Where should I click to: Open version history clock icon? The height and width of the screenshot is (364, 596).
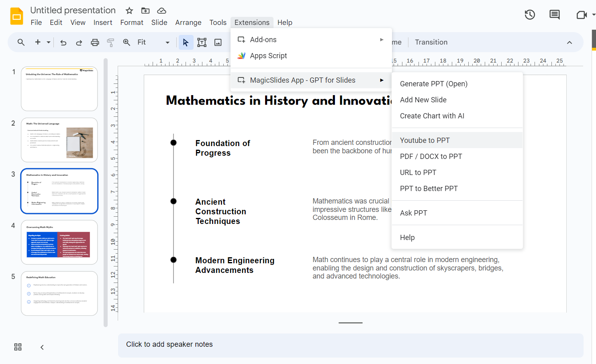(x=530, y=15)
